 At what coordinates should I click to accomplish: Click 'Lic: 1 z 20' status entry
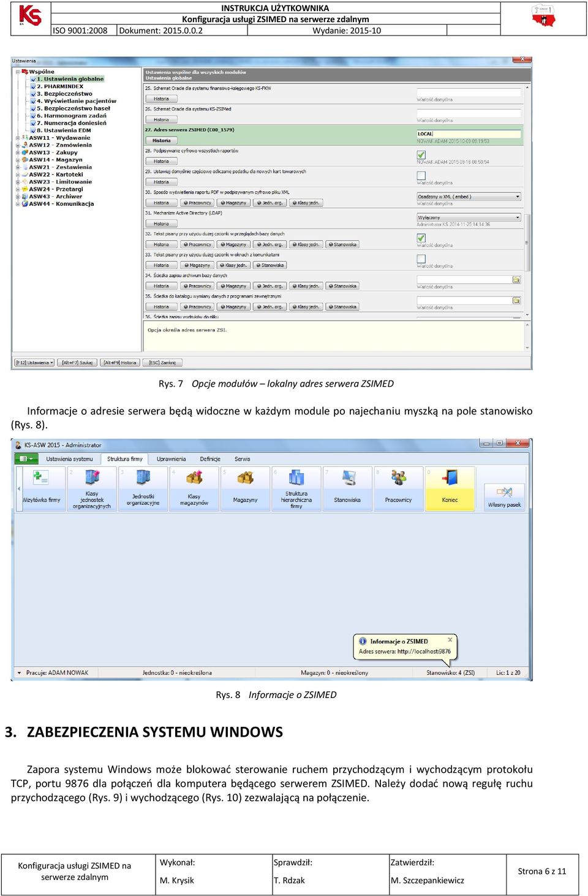[x=508, y=673]
